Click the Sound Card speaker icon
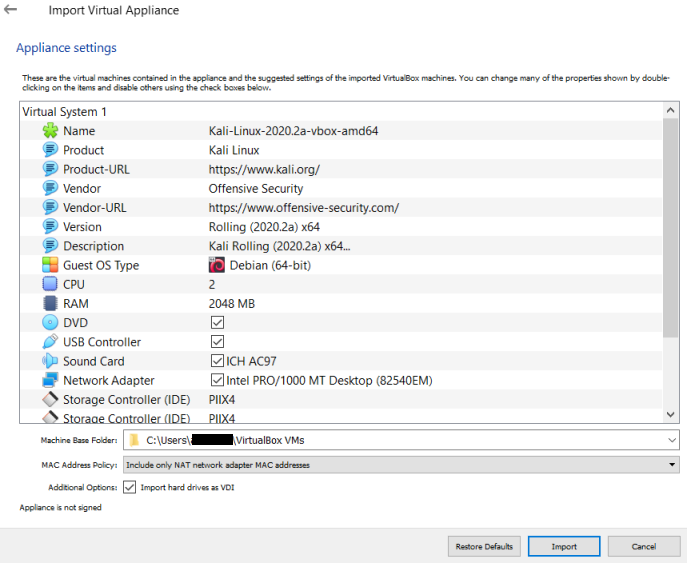 click(50, 361)
